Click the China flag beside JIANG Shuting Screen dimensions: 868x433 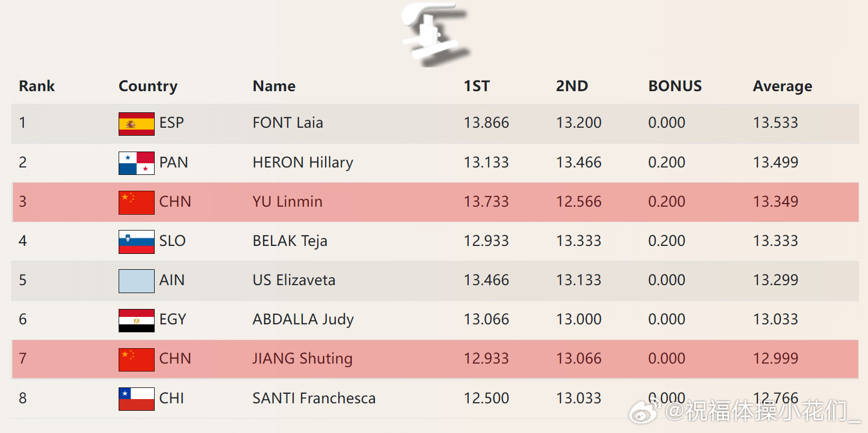[x=136, y=359]
